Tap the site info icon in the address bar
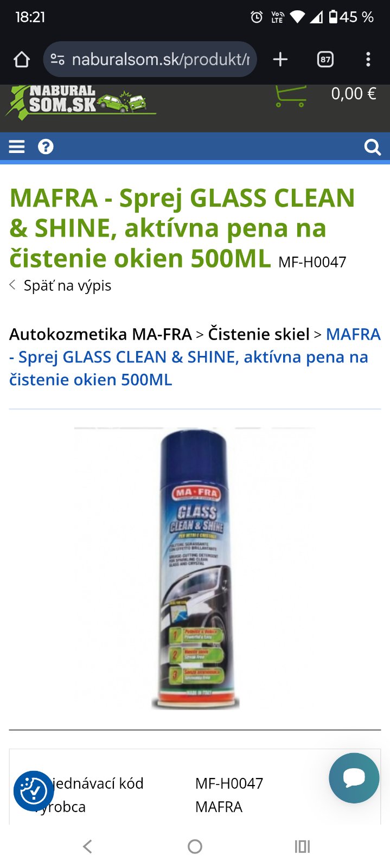This screenshot has width=390, height=868. (x=57, y=59)
